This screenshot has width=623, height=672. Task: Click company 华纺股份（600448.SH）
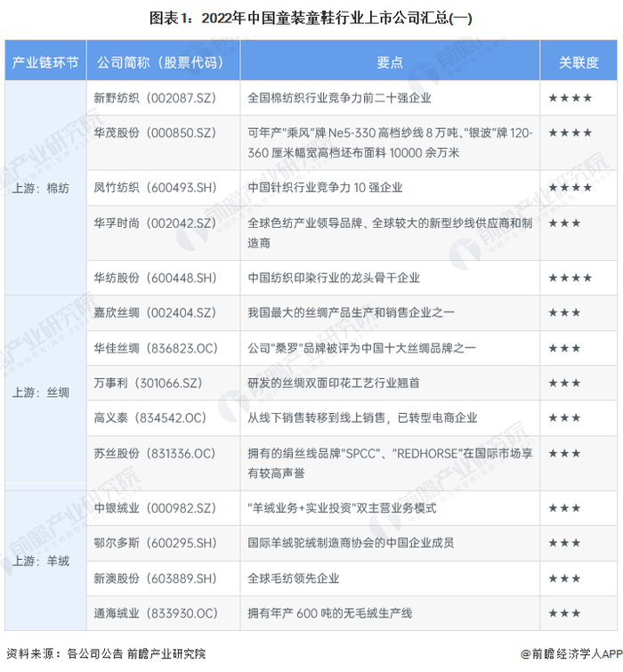tap(155, 278)
